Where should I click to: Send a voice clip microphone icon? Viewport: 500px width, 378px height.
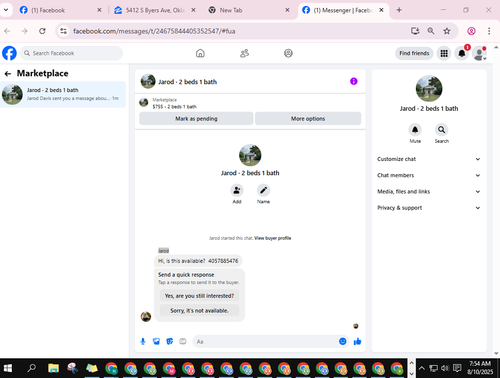pyautogui.click(x=143, y=341)
